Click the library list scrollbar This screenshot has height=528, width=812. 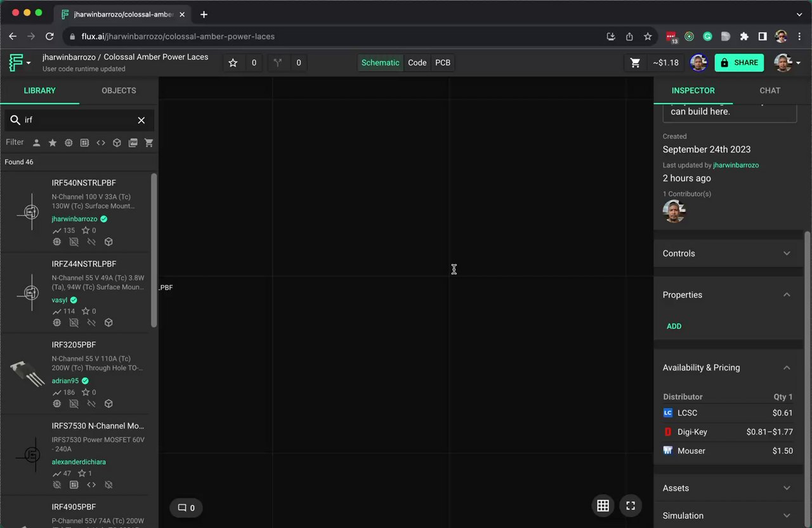coord(154,250)
